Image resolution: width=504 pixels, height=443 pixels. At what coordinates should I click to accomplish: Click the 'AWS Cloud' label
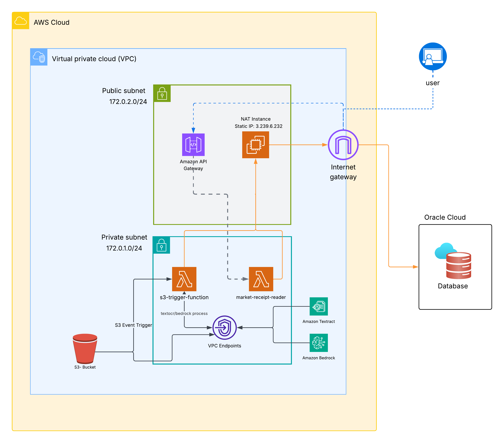point(51,22)
